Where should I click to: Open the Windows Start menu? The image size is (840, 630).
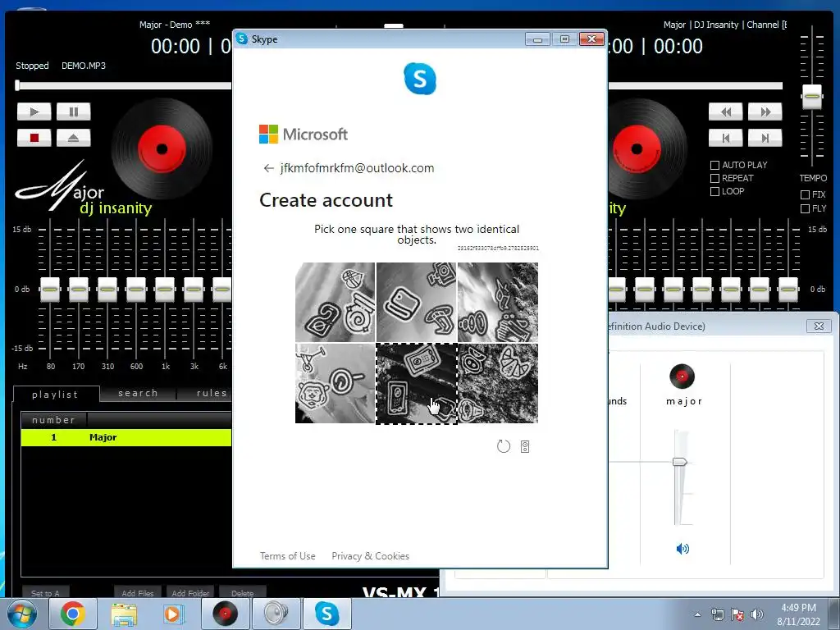(21, 614)
